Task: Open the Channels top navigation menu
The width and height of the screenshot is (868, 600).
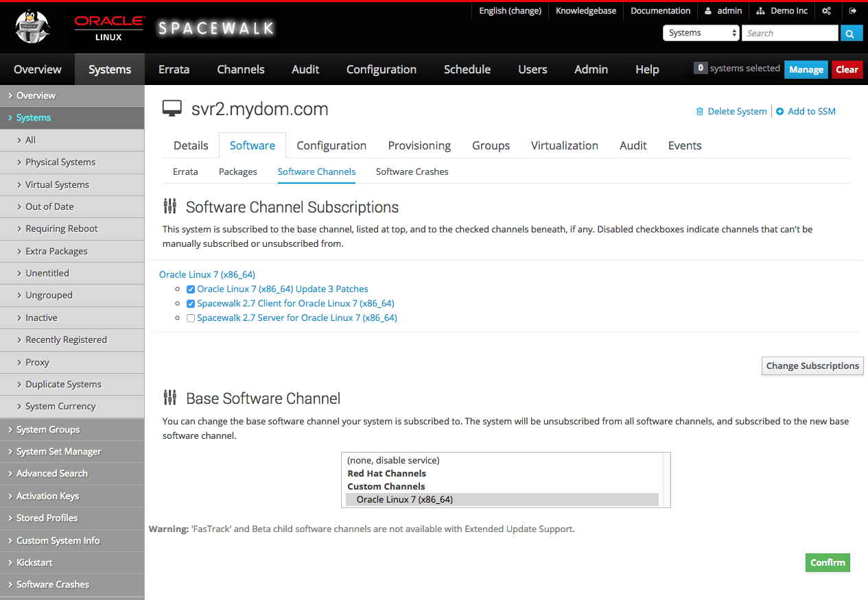Action: pyautogui.click(x=241, y=69)
